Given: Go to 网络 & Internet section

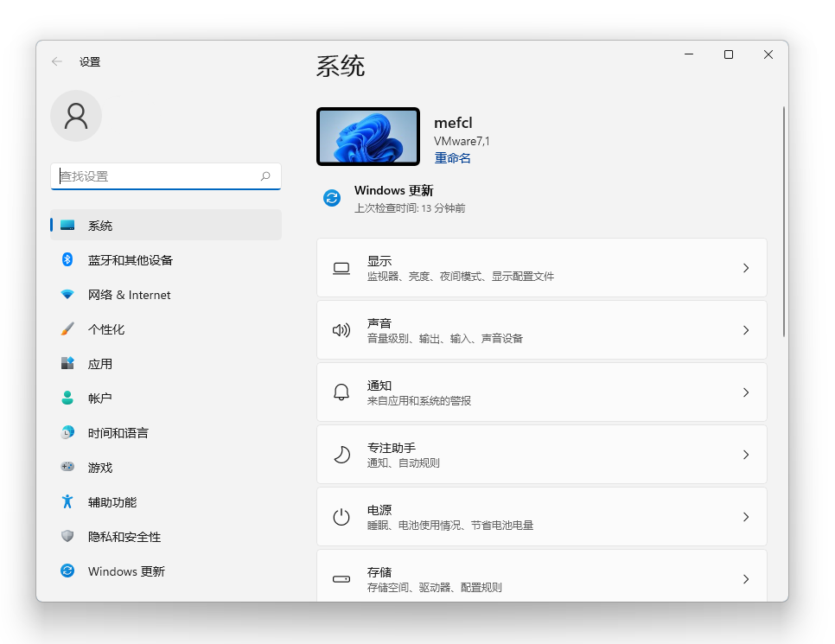Looking at the screenshot, I should point(166,295).
